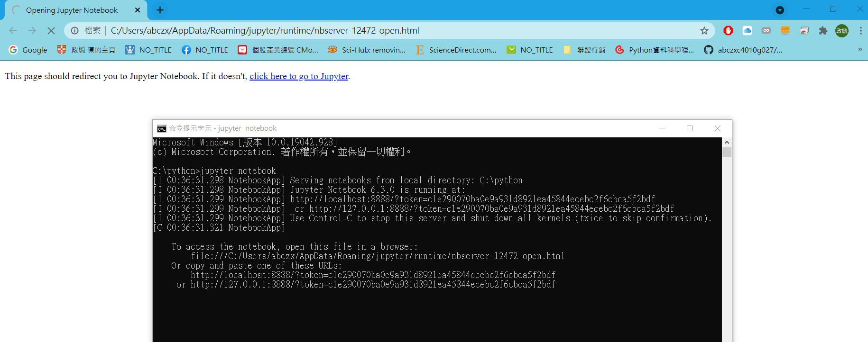The height and width of the screenshot is (342, 868).
Task: Open the GitHub abczxc4010g027 bookmark
Action: pos(743,50)
